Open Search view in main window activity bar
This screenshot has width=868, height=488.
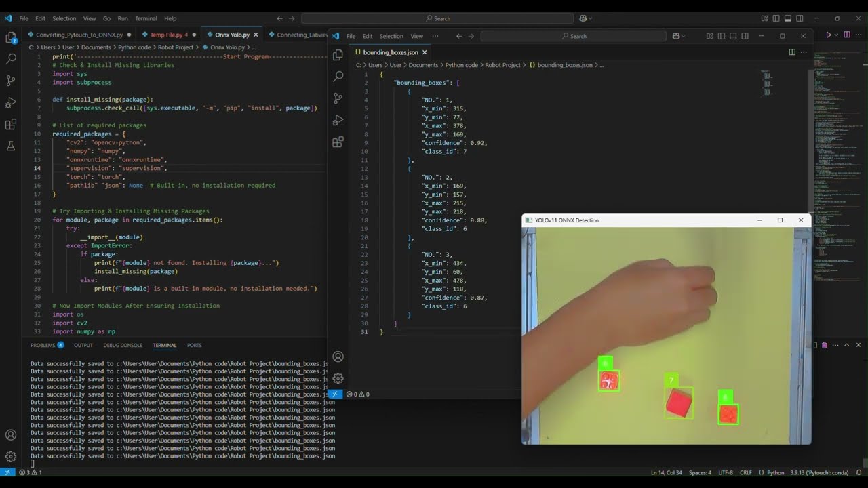point(11,59)
